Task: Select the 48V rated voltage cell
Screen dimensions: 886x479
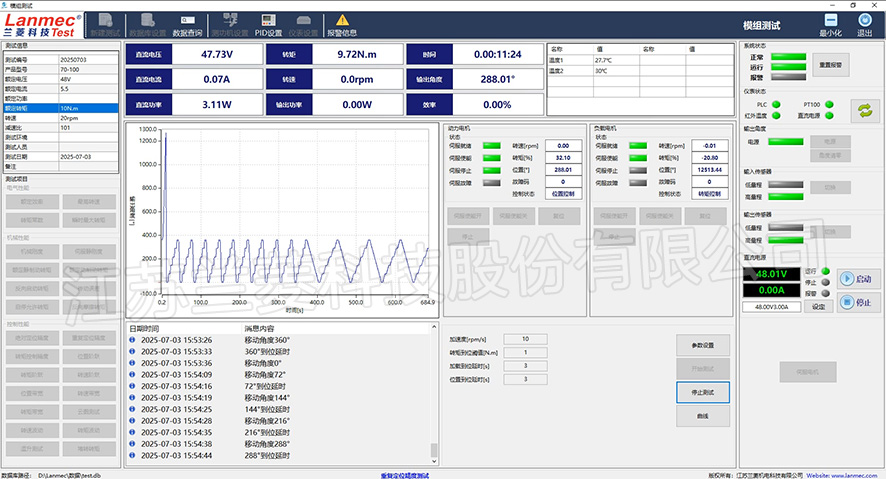Action: pyautogui.click(x=89, y=79)
